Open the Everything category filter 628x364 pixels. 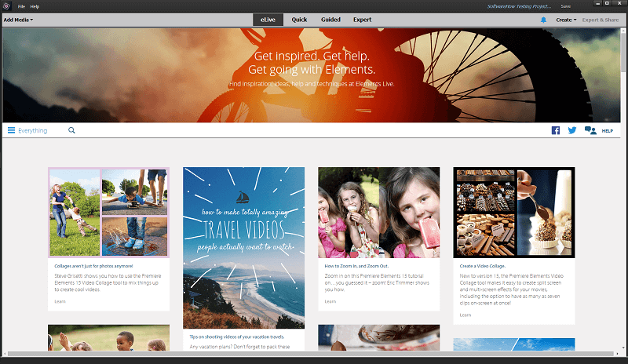[33, 130]
